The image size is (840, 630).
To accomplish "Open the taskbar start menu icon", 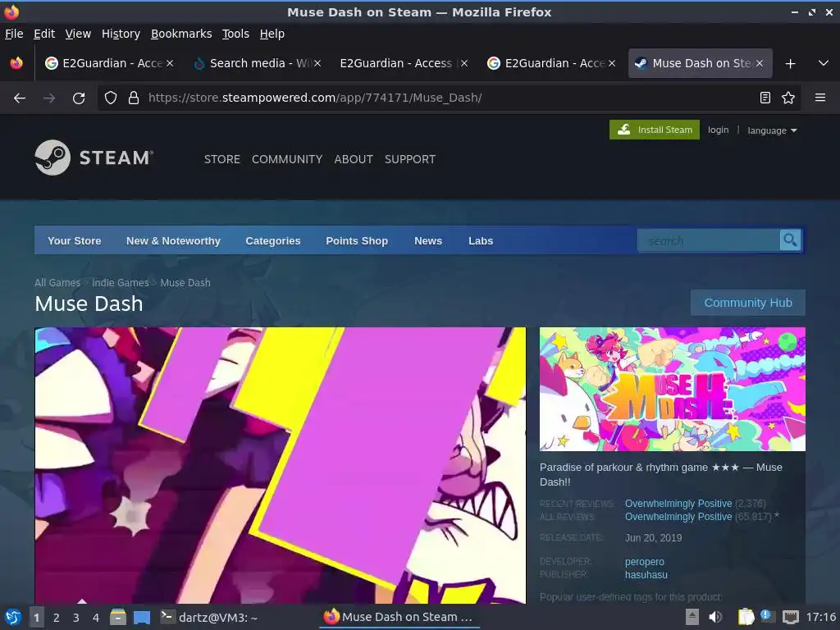I will (x=13, y=617).
